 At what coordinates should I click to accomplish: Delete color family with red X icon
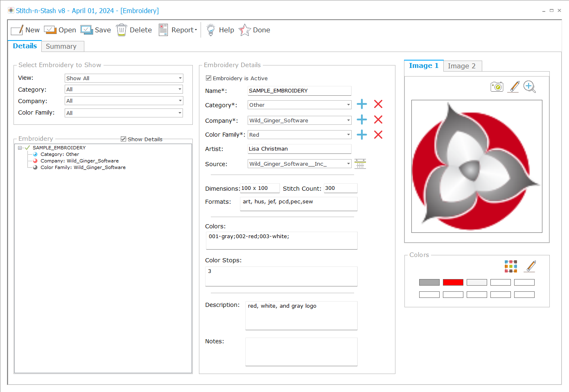pyautogui.click(x=378, y=135)
